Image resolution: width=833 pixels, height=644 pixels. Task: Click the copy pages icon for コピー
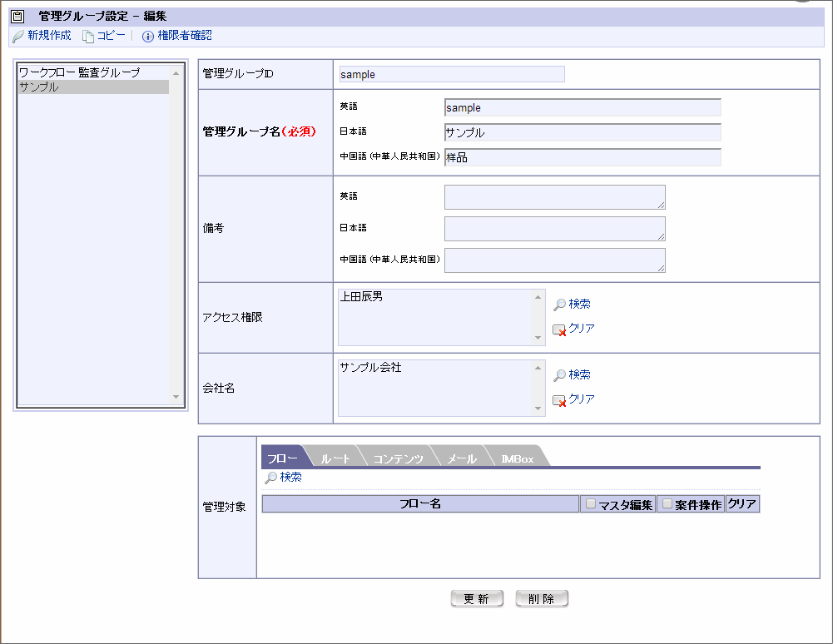click(87, 36)
